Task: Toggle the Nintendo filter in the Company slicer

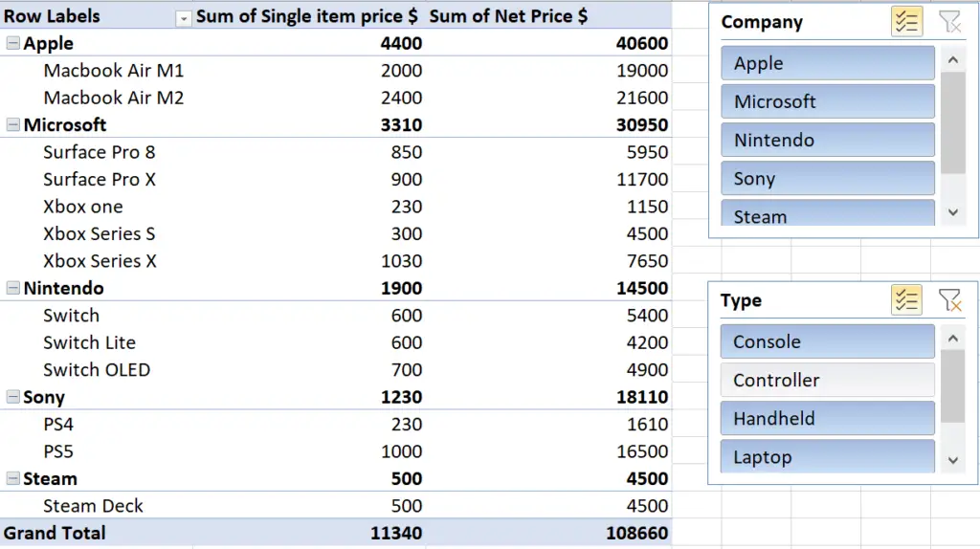Action: [x=828, y=140]
